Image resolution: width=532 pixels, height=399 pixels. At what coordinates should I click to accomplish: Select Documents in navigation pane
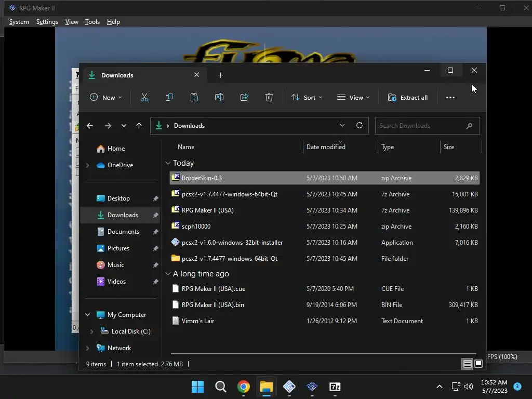[123, 232]
